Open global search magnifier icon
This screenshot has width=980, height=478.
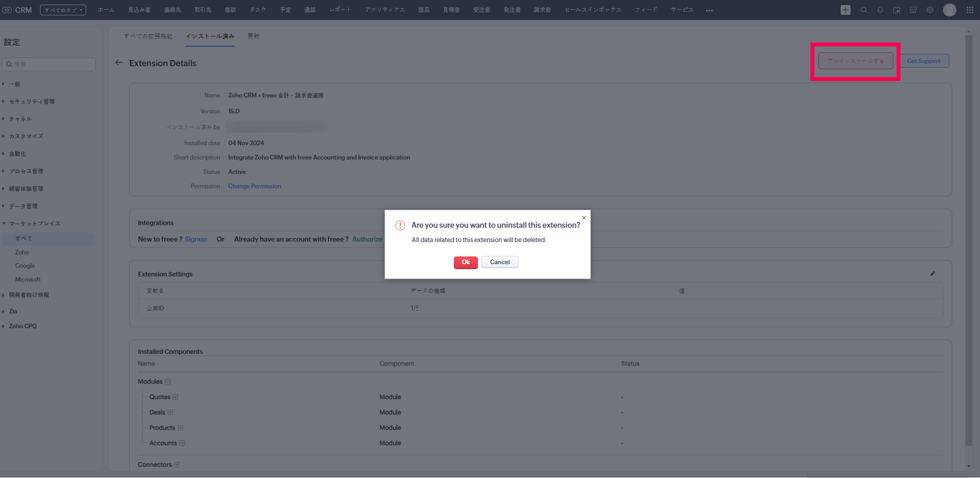(864, 10)
